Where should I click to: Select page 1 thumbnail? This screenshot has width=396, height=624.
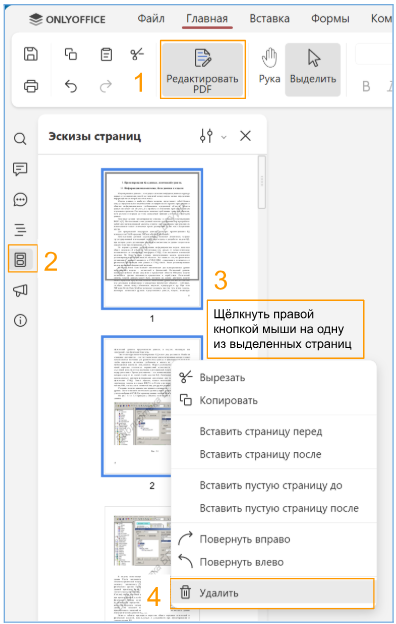152,239
